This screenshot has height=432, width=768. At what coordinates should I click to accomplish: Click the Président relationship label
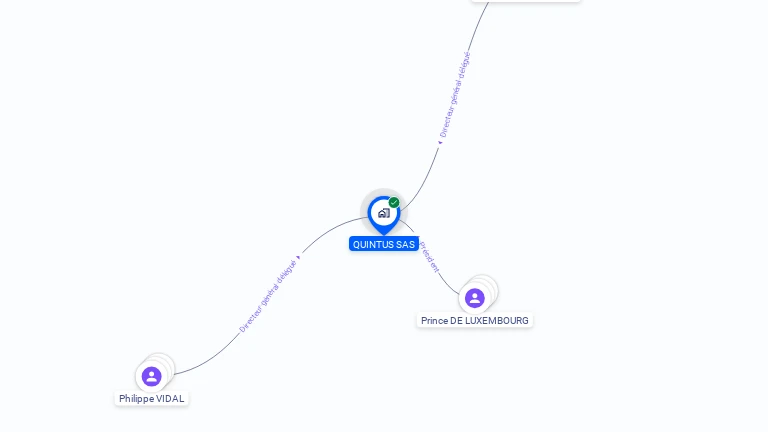click(x=430, y=257)
